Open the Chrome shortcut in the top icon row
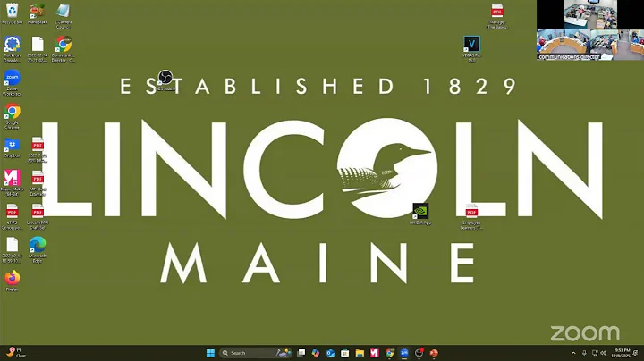Viewport: 644px width, 361px height. pyautogui.click(x=63, y=49)
